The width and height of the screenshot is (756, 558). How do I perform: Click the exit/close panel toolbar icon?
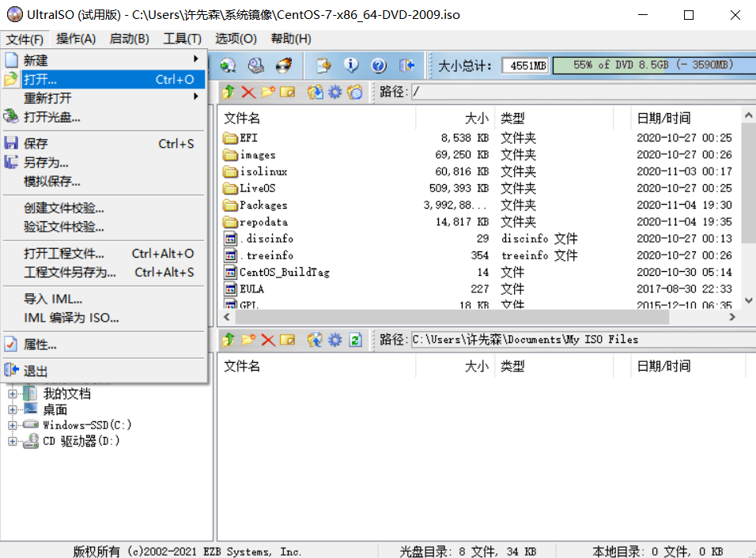(x=407, y=66)
